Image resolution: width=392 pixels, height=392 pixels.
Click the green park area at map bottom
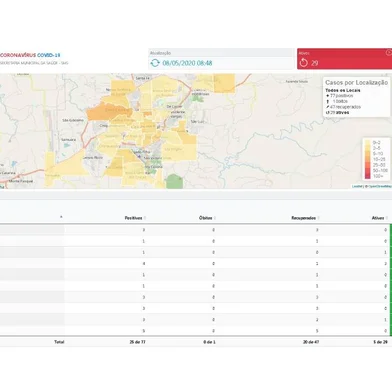tap(174, 181)
